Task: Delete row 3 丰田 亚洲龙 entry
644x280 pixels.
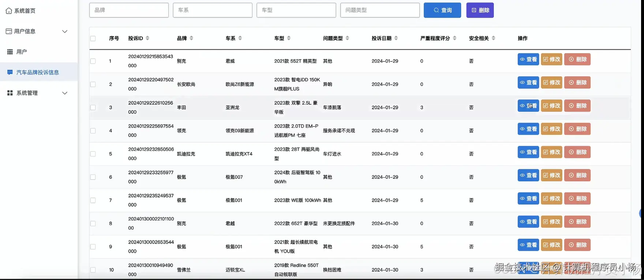Action: [577, 106]
